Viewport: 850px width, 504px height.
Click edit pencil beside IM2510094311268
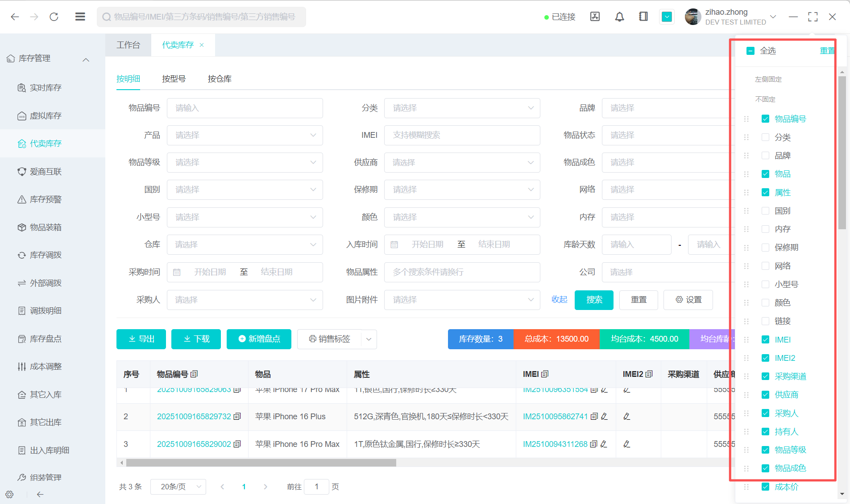coord(604,444)
